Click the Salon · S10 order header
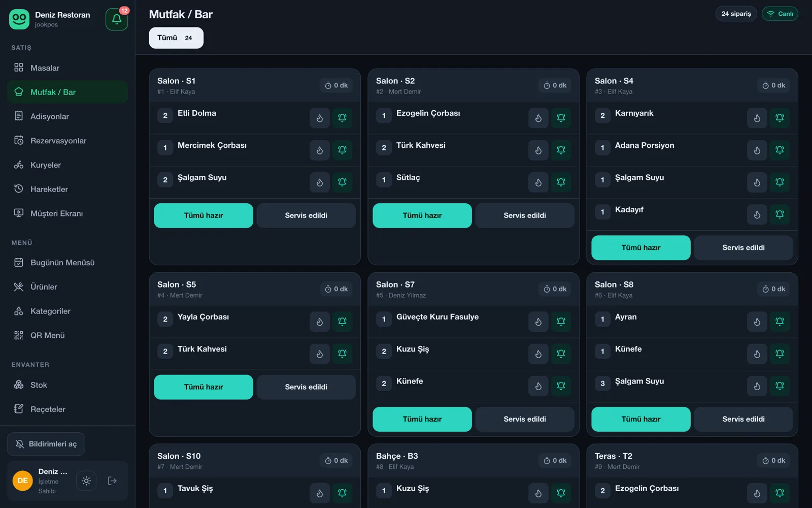Screen dimensions: 812x508 pyautogui.click(x=255, y=460)
